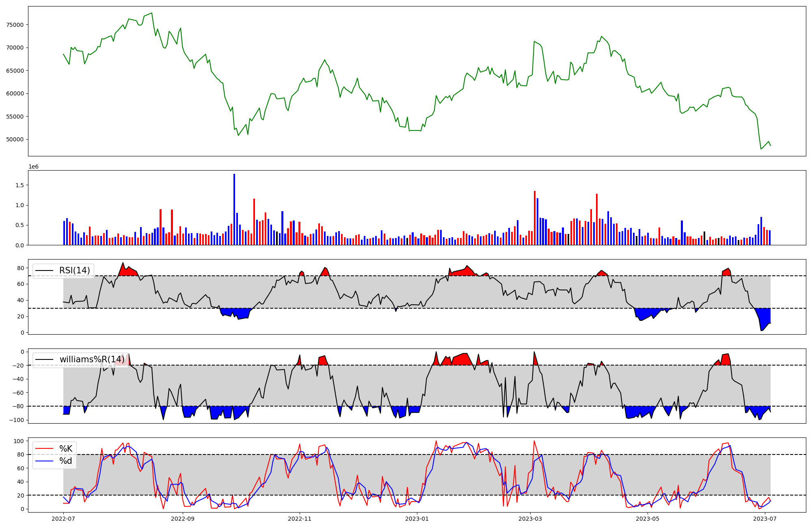Click the blue line swatch beside %d
812x528 pixels.
pos(45,461)
